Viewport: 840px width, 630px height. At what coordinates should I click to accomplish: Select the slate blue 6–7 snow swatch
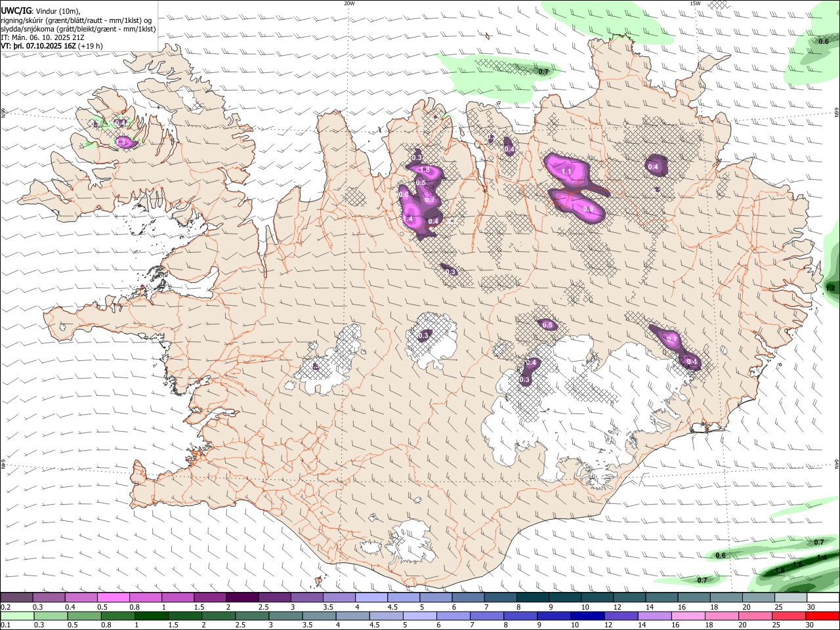469,598
